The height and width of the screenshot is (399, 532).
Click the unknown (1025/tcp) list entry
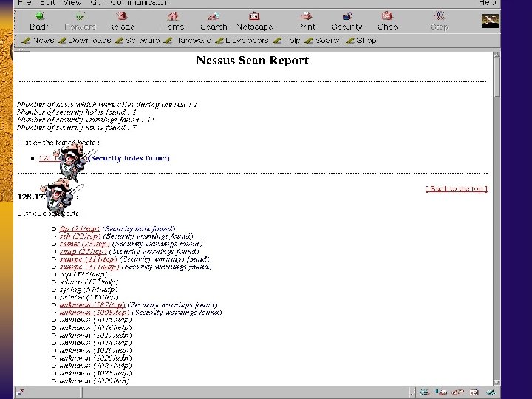[95, 381]
